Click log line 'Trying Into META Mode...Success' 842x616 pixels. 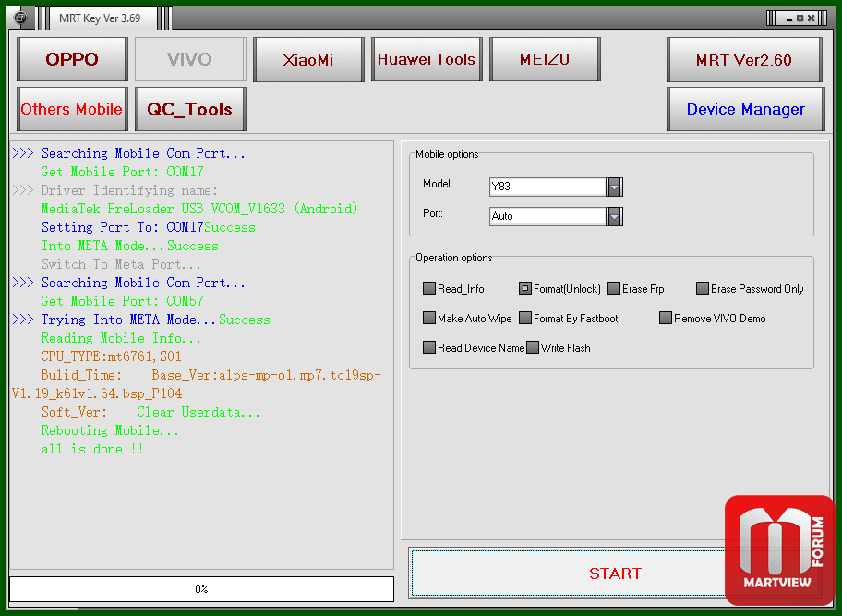click(x=156, y=320)
